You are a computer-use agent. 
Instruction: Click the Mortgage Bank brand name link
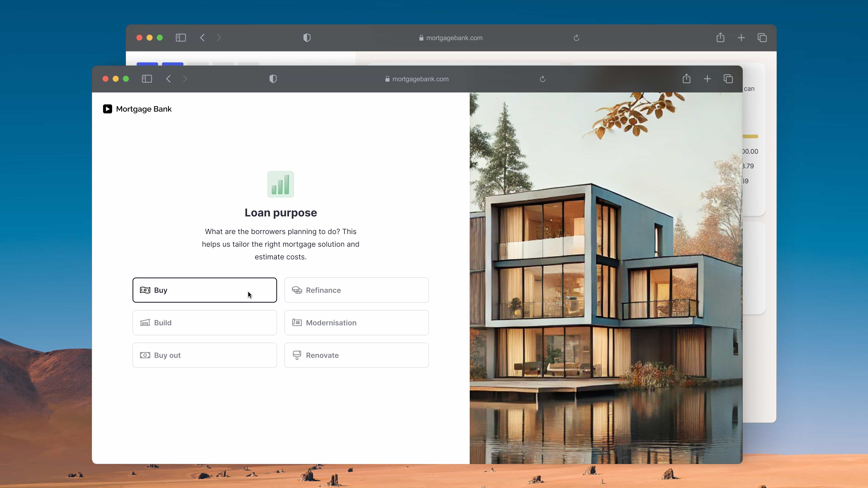tap(144, 109)
